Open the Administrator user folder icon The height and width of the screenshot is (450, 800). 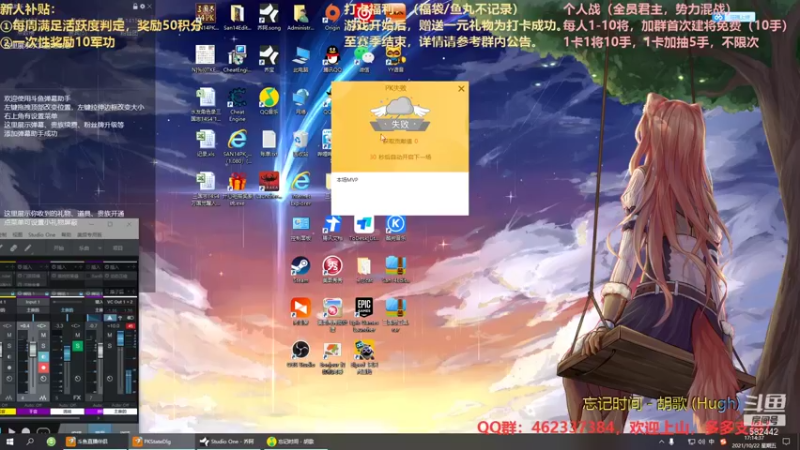[301, 17]
